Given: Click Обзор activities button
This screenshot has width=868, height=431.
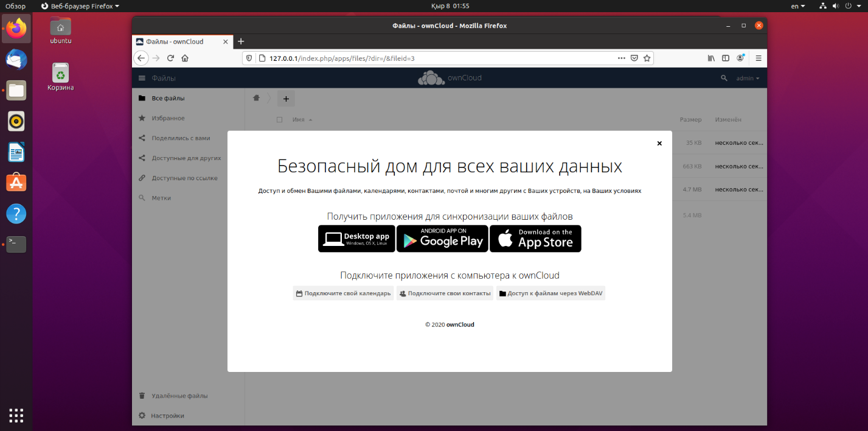Looking at the screenshot, I should (x=16, y=6).
